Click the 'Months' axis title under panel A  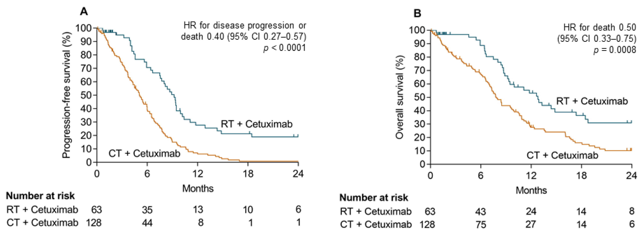coord(198,188)
